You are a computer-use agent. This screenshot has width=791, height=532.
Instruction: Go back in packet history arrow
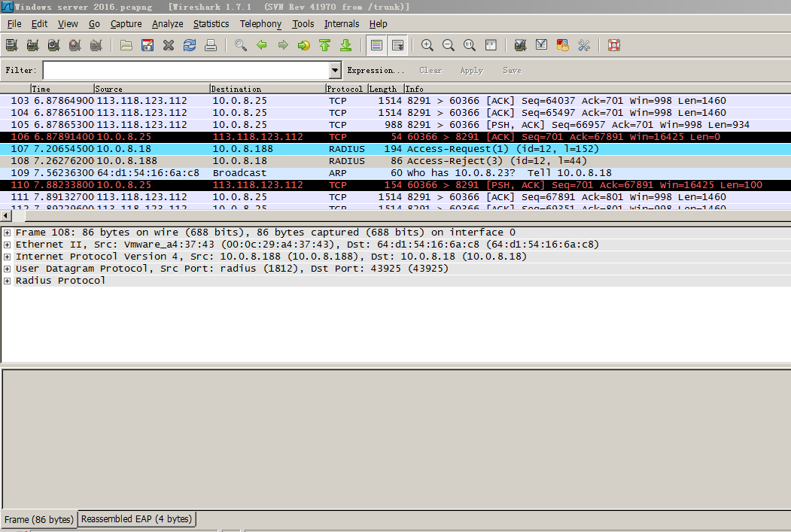click(x=262, y=45)
